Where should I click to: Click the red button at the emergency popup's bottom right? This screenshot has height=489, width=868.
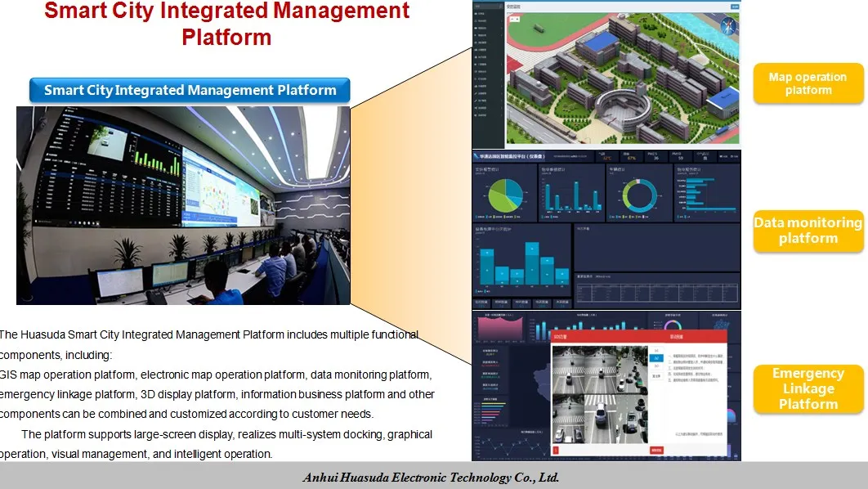click(x=656, y=451)
